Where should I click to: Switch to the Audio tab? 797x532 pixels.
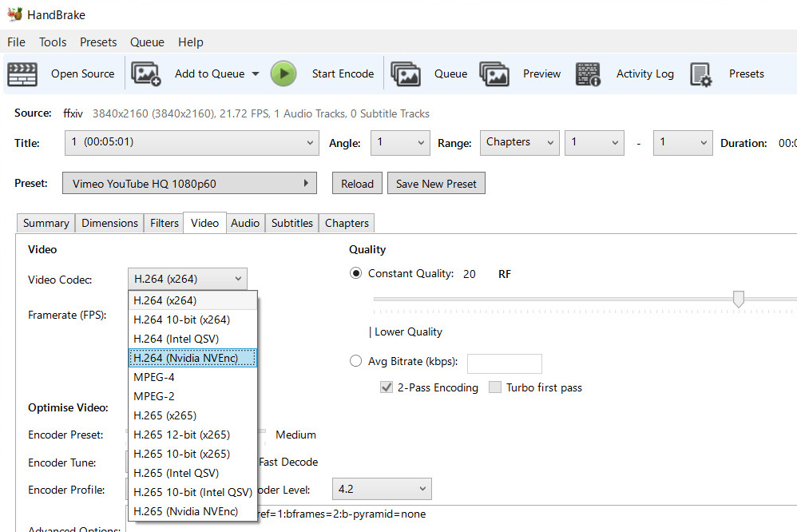click(x=245, y=224)
